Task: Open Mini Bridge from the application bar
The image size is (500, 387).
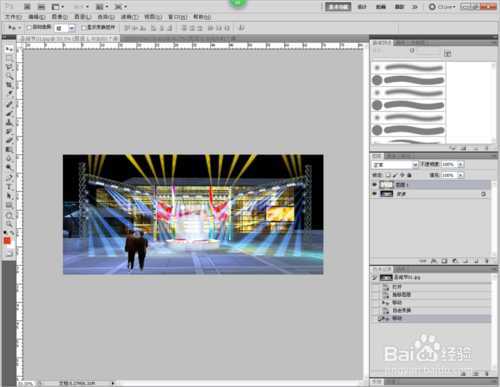Action: point(41,7)
